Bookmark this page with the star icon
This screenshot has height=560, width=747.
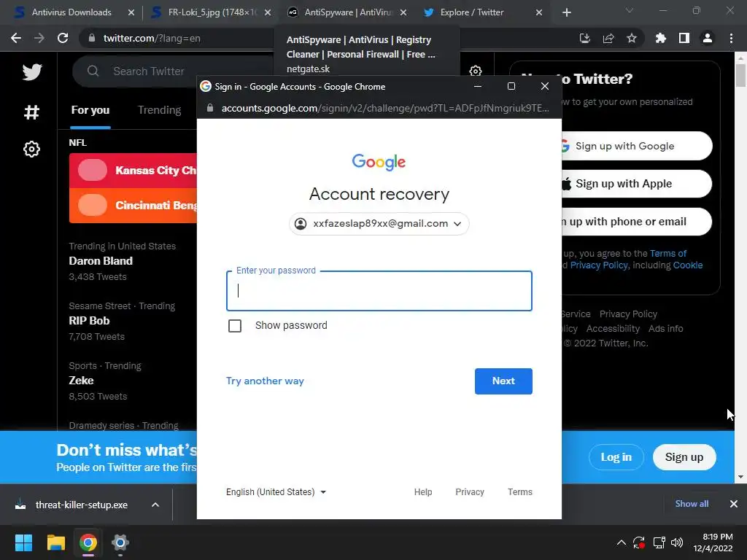point(632,38)
